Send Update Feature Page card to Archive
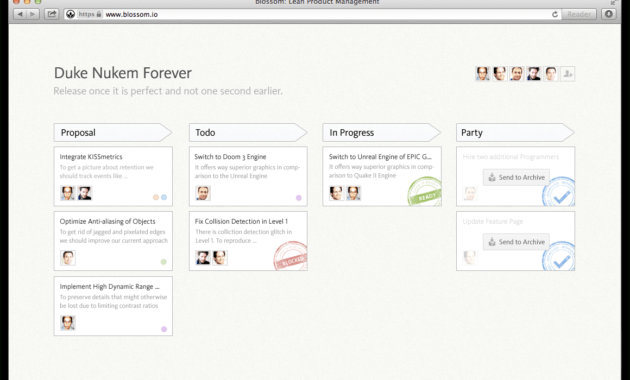Viewport: 630px width, 380px height. [516, 242]
